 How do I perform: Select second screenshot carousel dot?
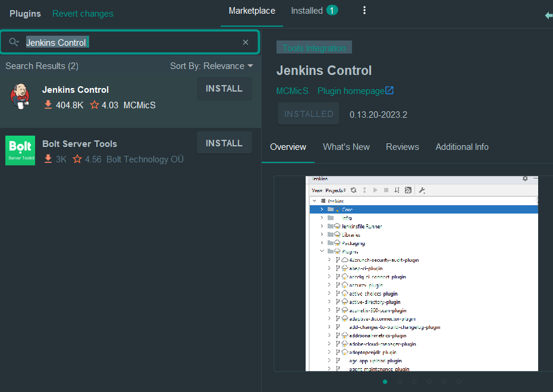pos(400,381)
